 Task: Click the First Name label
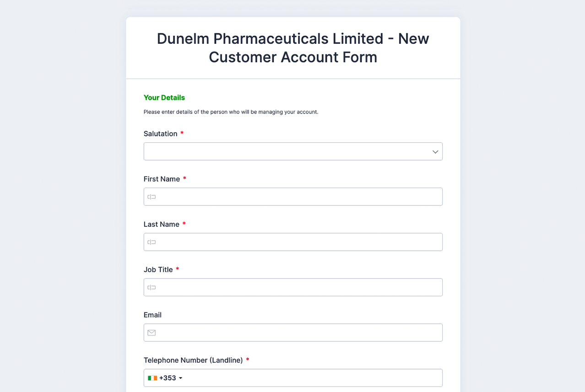[162, 179]
